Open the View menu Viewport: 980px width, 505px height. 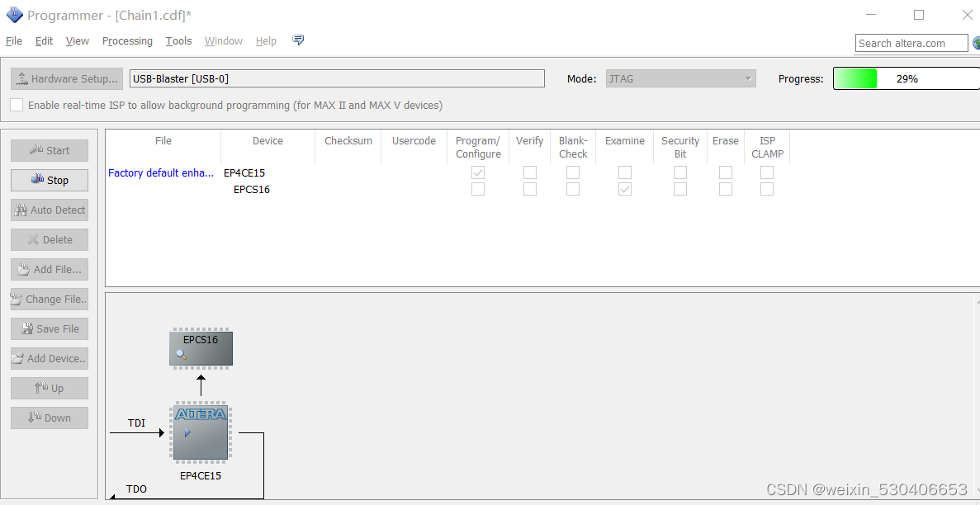pos(78,40)
